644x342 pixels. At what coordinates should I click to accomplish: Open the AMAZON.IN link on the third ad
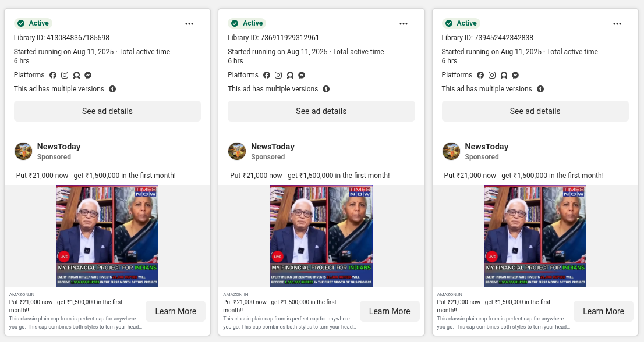(450, 294)
